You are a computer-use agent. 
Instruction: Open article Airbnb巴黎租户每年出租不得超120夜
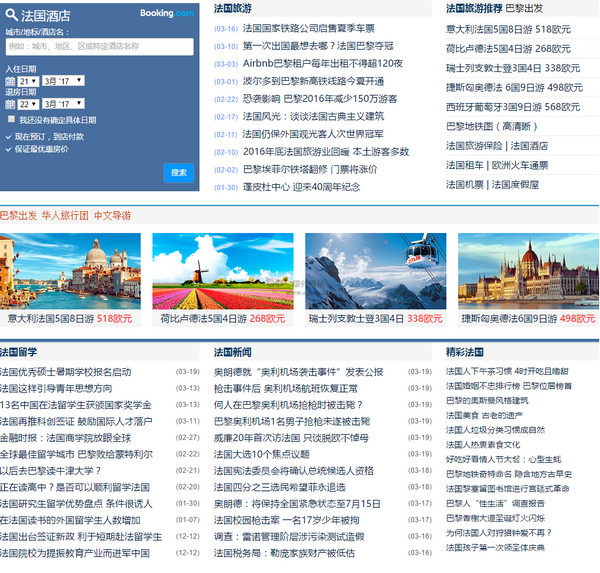click(323, 64)
